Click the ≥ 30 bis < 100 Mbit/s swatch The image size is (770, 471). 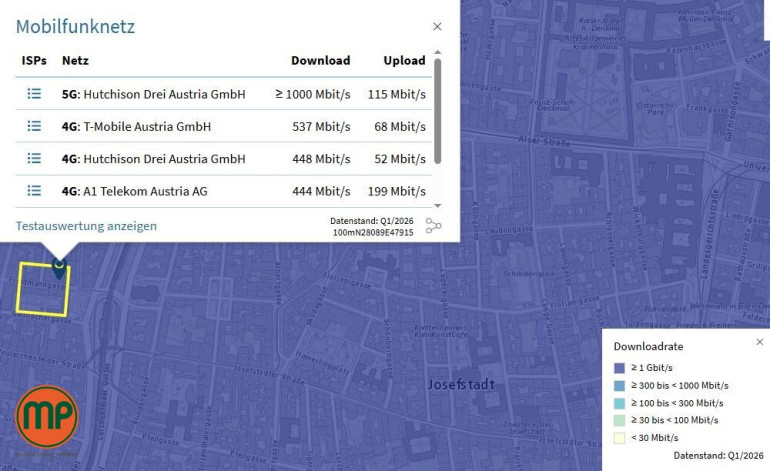620,420
